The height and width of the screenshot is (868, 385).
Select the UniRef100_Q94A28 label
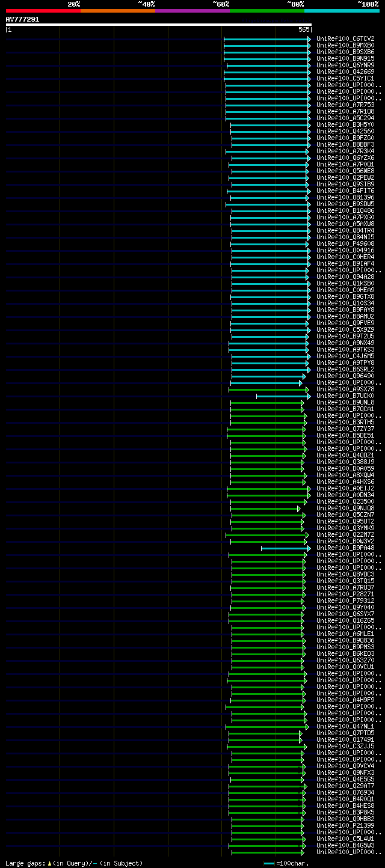(345, 277)
